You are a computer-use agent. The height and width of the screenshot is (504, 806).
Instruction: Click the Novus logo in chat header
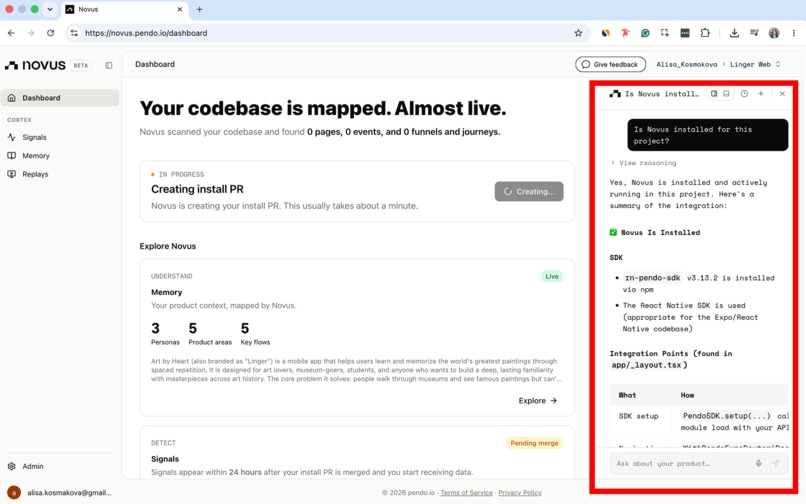615,94
